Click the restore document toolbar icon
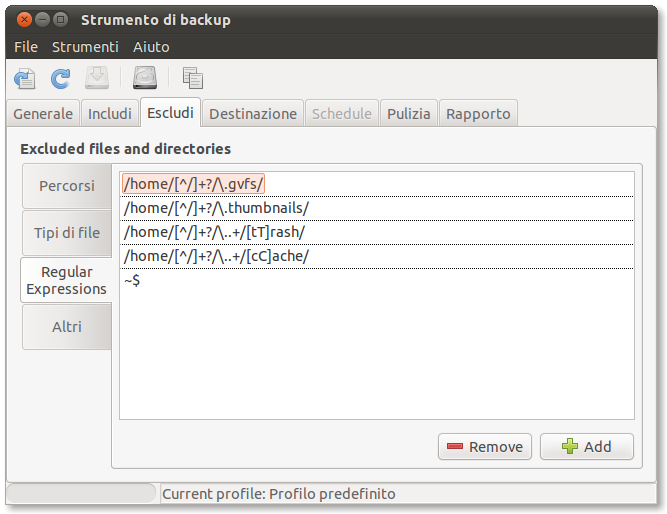 (24, 77)
